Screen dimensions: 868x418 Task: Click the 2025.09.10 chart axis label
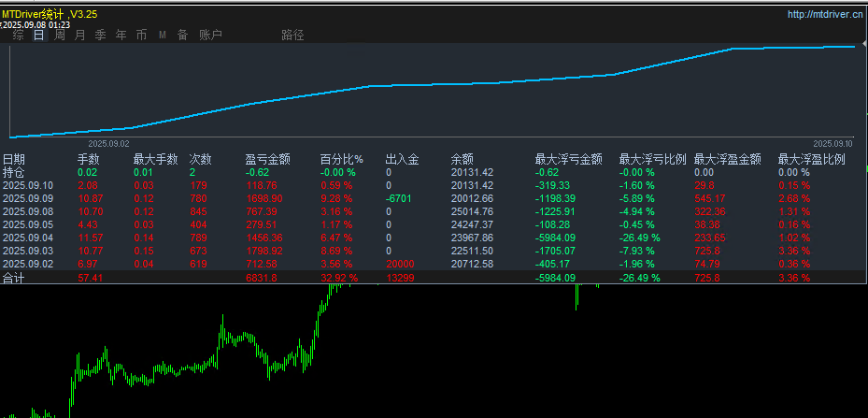(x=833, y=144)
